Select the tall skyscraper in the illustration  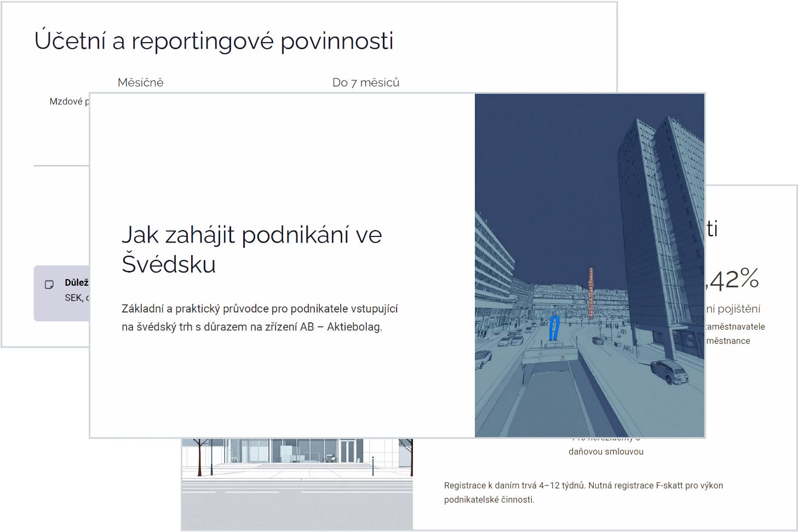660,219
